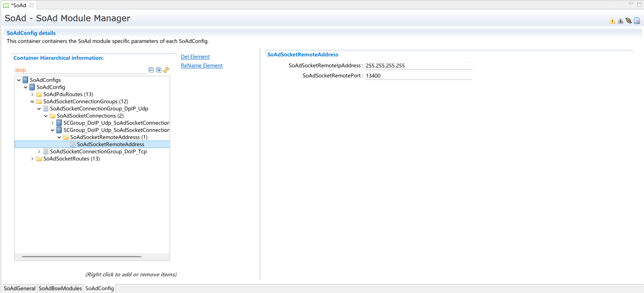Close the SoAd editor tab
This screenshot has height=293, width=644.
[x=32, y=5]
